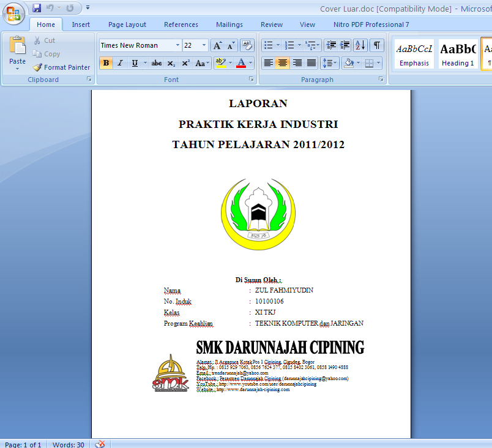
Task: Open the Clipboard pane launcher
Action: pyautogui.click(x=89, y=80)
